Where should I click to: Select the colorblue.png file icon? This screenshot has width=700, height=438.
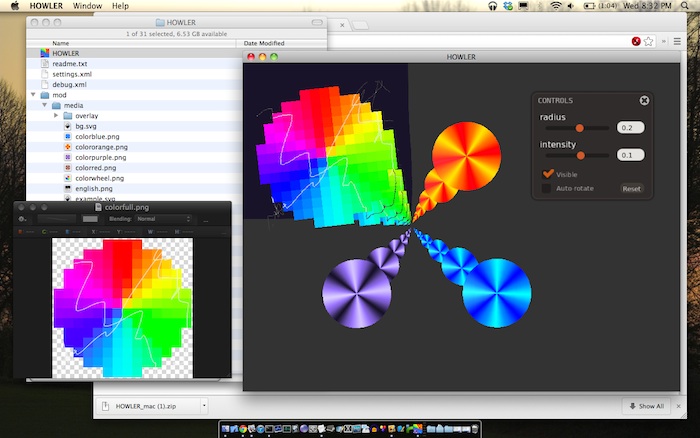click(67, 137)
